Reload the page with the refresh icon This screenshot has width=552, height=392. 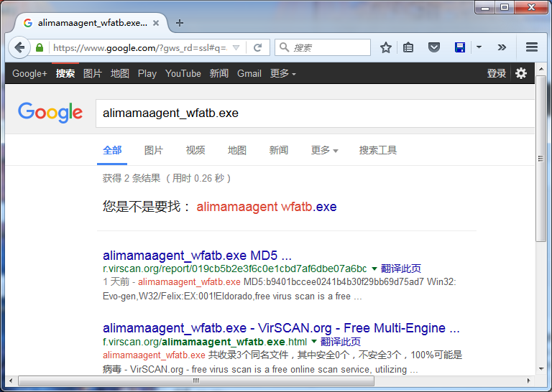pyautogui.click(x=257, y=48)
